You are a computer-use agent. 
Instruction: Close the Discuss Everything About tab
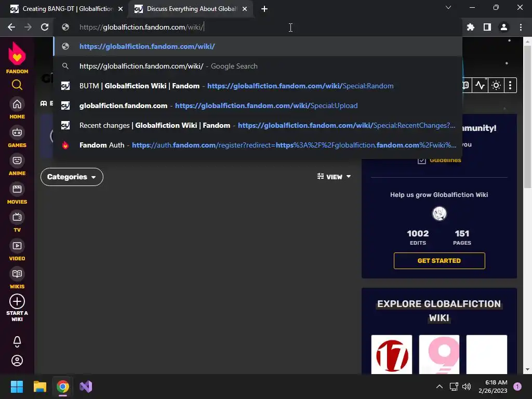click(x=245, y=9)
